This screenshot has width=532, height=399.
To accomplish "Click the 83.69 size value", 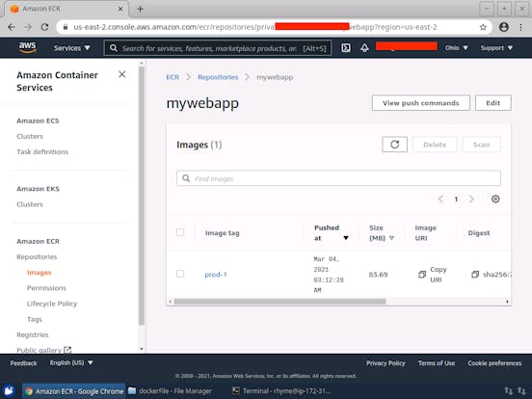I will (378, 274).
